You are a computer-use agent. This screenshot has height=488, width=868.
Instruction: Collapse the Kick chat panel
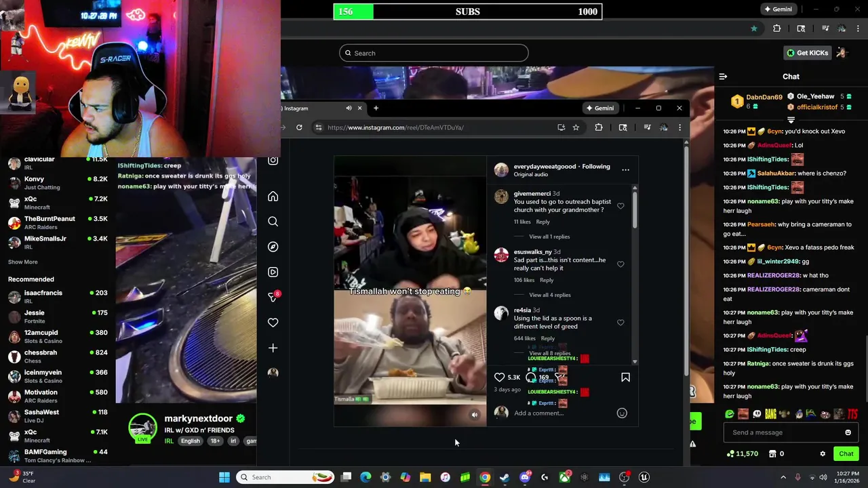click(723, 77)
